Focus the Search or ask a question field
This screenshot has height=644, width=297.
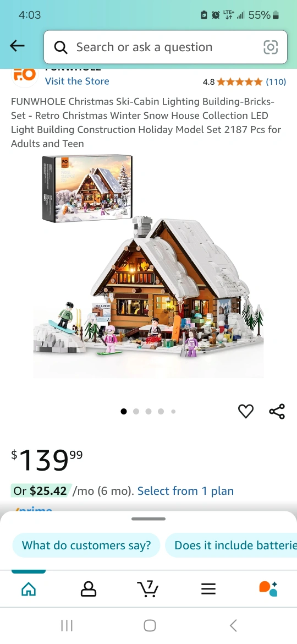coord(166,47)
